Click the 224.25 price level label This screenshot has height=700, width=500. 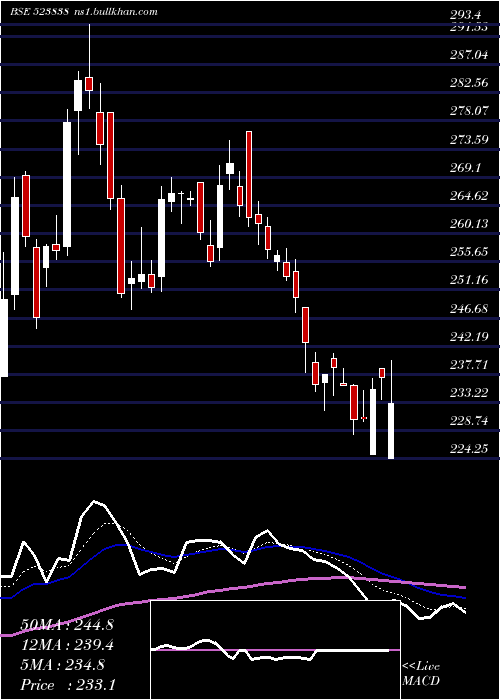pyautogui.click(x=469, y=449)
